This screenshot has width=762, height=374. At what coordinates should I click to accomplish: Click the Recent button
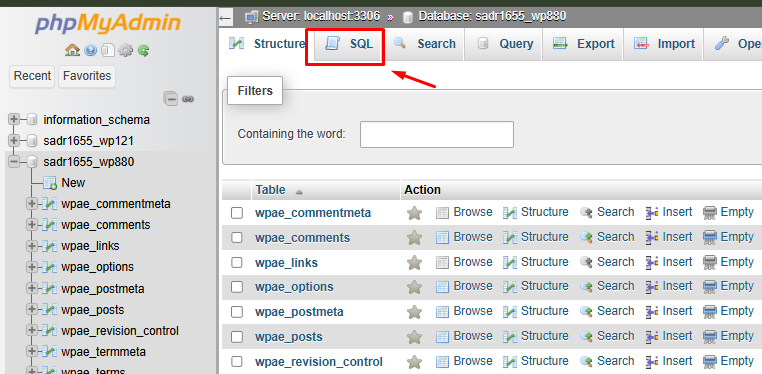[x=32, y=76]
